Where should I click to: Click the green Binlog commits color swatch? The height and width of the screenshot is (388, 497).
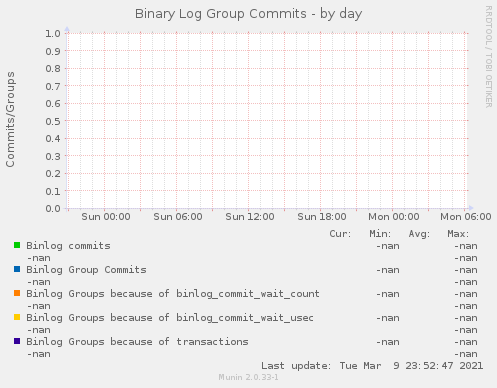(x=17, y=245)
